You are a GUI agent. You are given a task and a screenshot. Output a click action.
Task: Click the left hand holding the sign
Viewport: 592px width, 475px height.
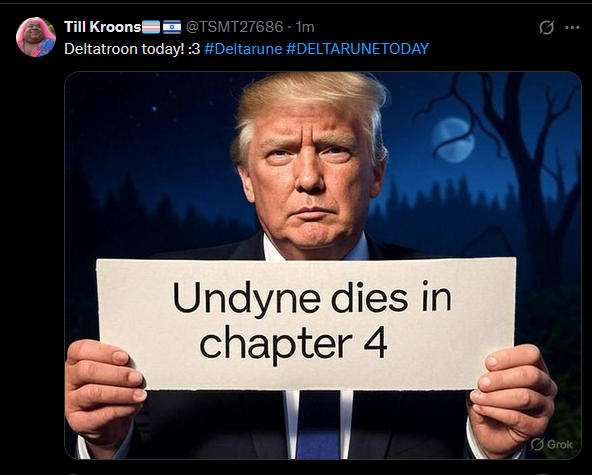click(105, 393)
